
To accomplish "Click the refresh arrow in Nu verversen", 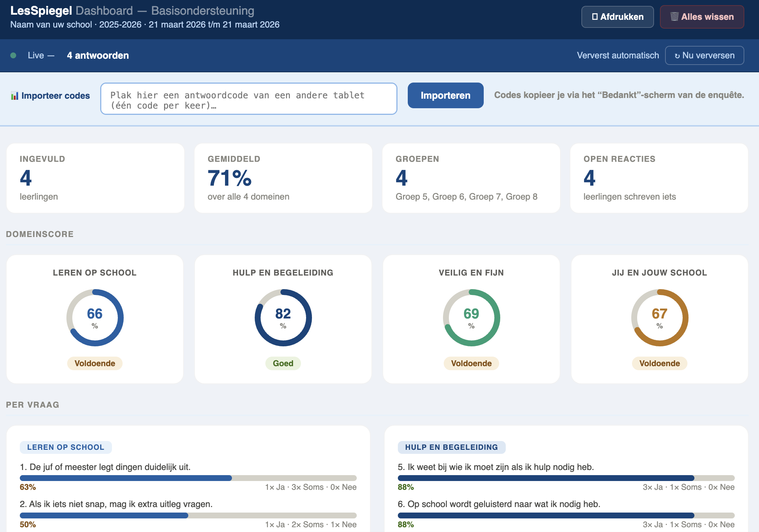I will (x=677, y=56).
